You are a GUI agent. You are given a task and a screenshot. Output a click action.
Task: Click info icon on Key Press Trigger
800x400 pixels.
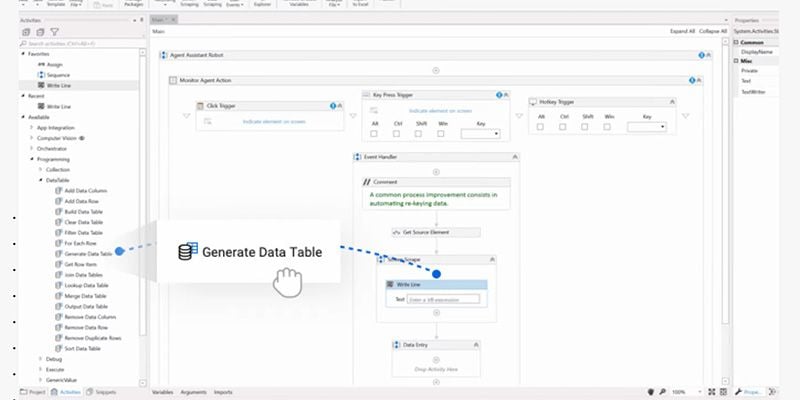pos(499,95)
